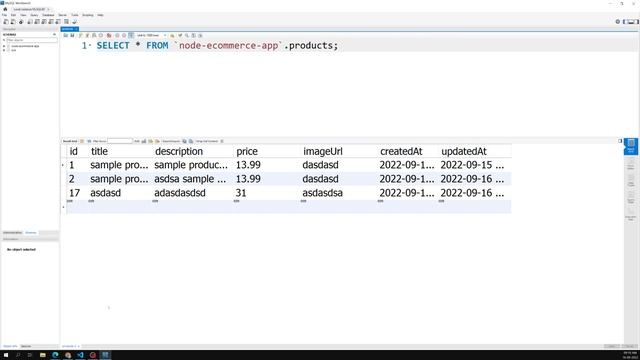The width and height of the screenshot is (640, 360).
Task: Toggle wrap cell content in result grid
Action: (222, 141)
